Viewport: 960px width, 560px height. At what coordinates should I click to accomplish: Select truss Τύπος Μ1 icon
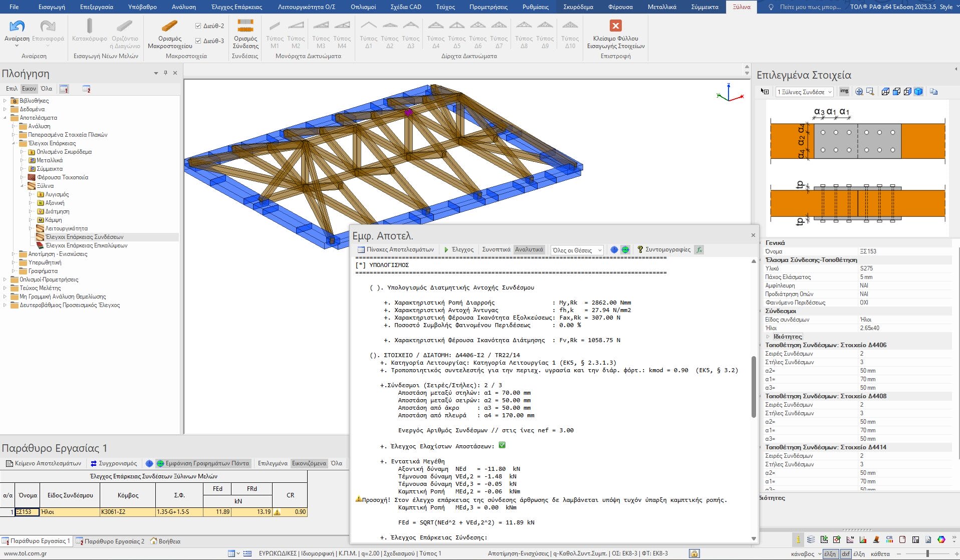click(x=275, y=26)
